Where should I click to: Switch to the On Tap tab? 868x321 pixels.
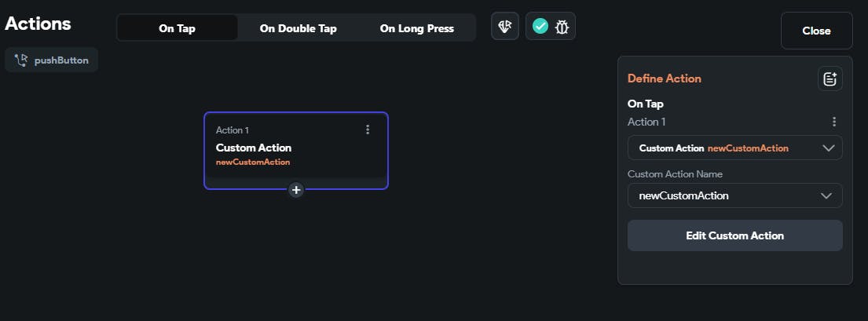[177, 28]
